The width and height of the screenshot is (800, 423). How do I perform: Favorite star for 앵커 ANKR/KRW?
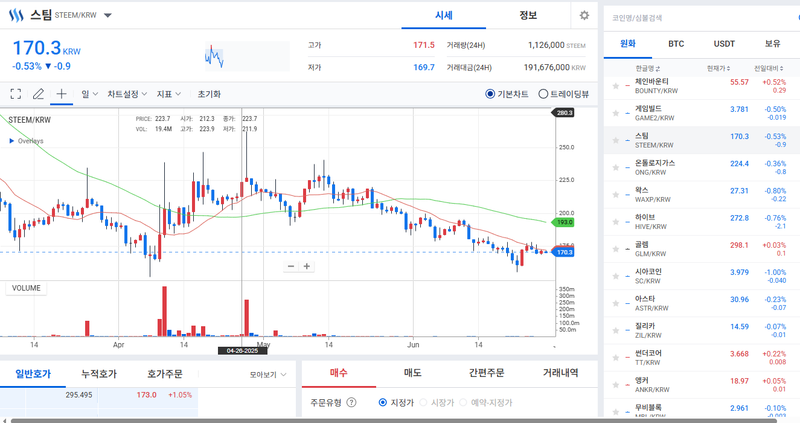click(616, 385)
